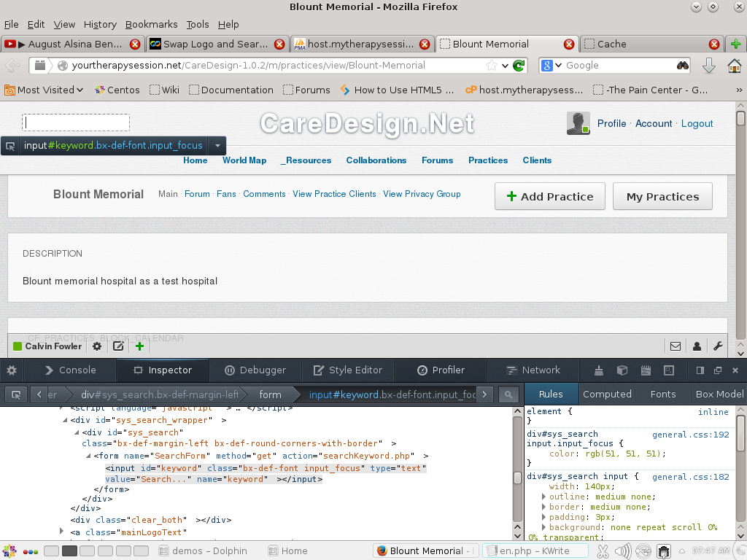Open the downloads arrow in Firefox toolbar
The image size is (747, 560).
tap(708, 66)
